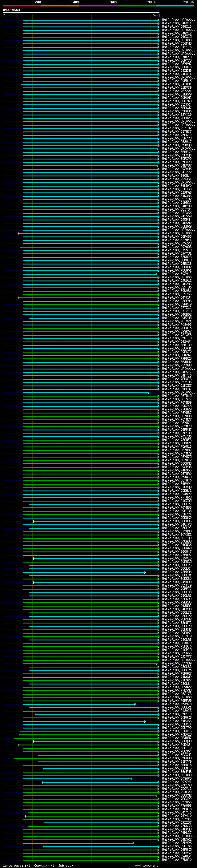Screen dimensions: 197x868
Task: Select the UniRef100_Q7RVQ9 label
Action: click(176, 487)
